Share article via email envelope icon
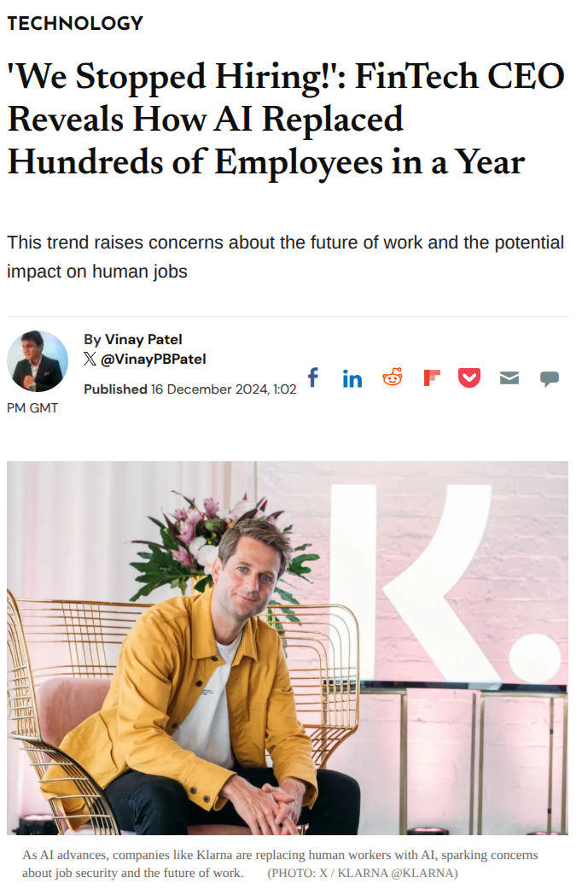The height and width of the screenshot is (895, 588). [509, 377]
